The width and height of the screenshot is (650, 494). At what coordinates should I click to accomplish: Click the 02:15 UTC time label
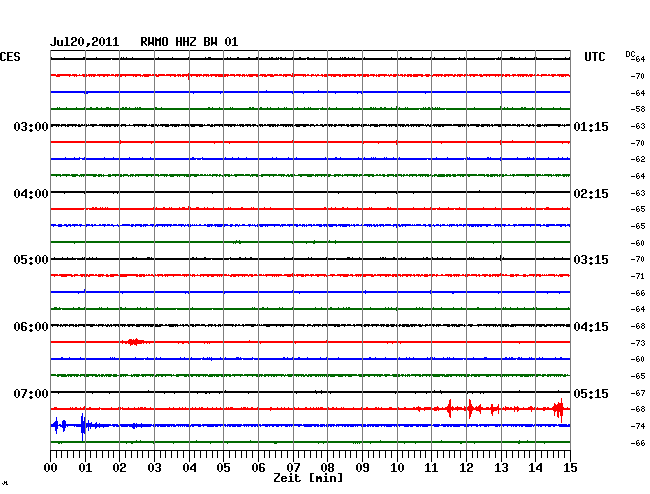591,194
